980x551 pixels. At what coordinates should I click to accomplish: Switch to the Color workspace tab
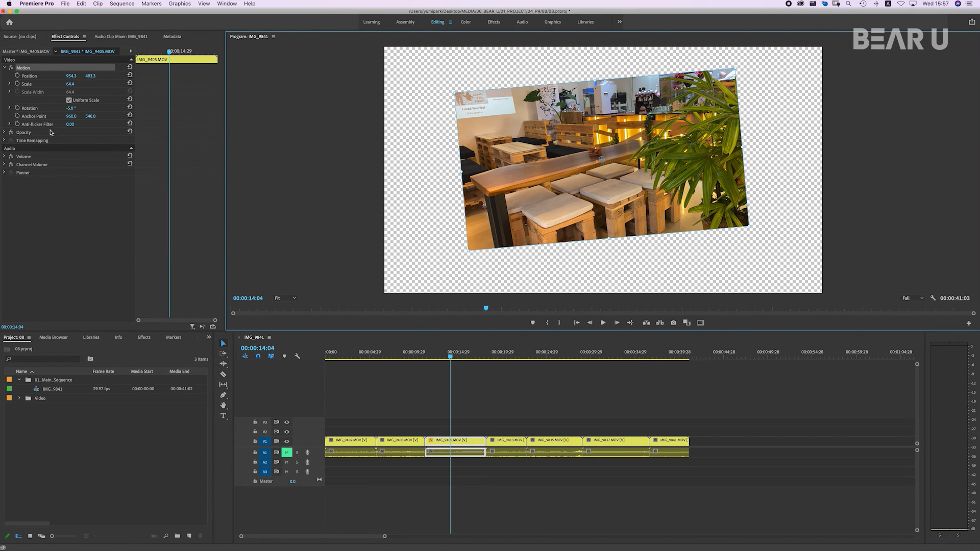465,22
